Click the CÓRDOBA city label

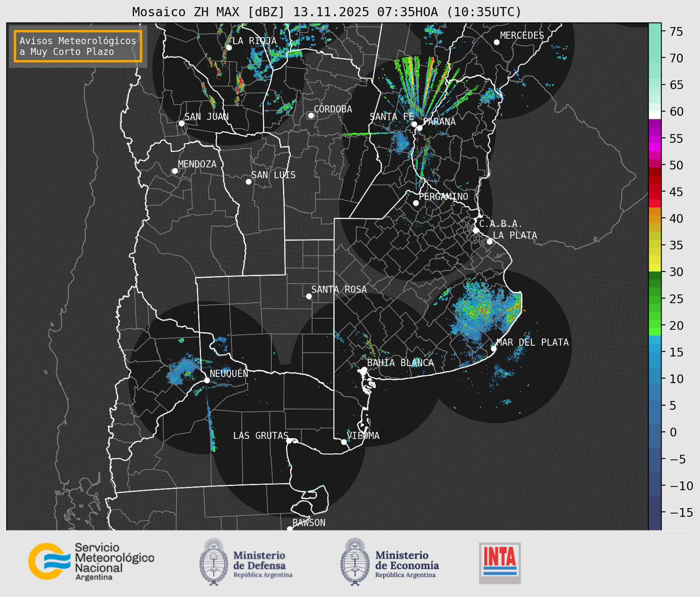click(333, 109)
